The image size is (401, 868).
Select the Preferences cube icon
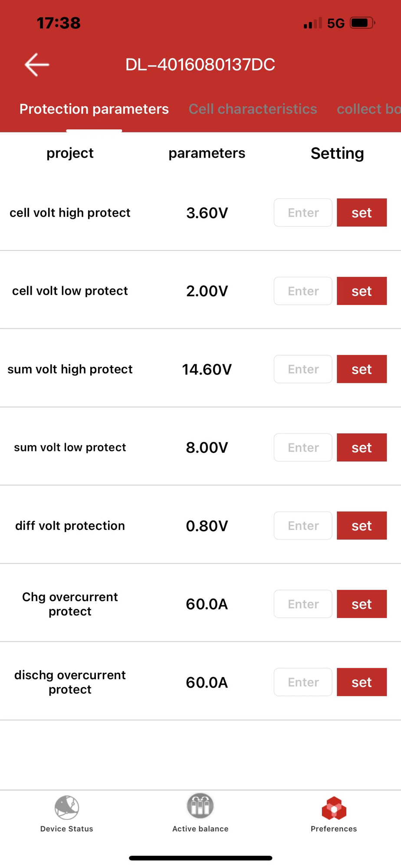pos(334,808)
